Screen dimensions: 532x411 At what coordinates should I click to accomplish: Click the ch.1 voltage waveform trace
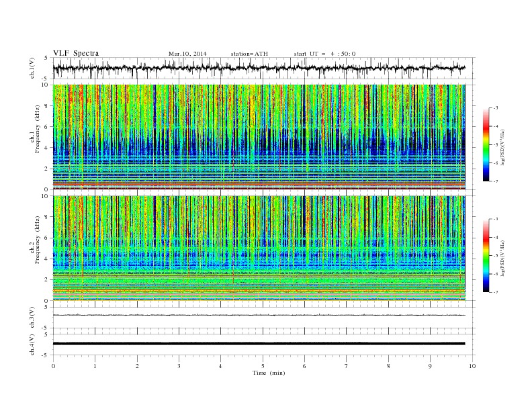point(259,68)
